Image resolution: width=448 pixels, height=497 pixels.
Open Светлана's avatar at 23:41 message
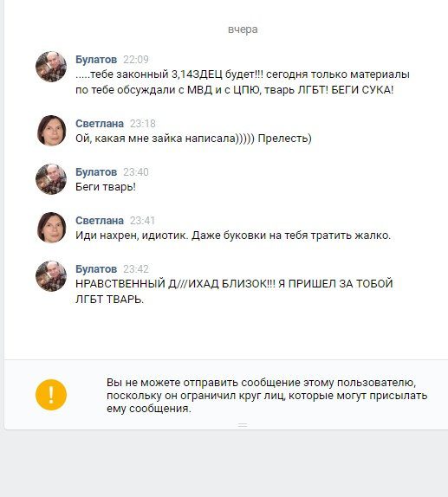(x=51, y=228)
